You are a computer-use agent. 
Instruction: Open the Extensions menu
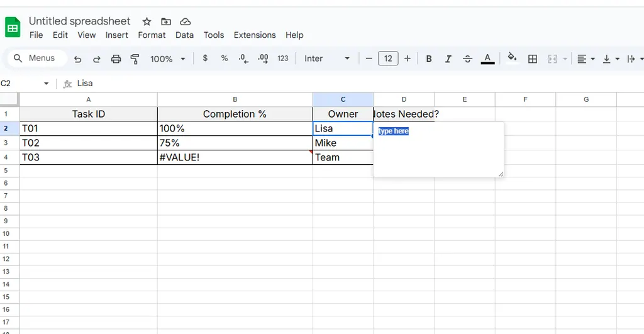255,35
